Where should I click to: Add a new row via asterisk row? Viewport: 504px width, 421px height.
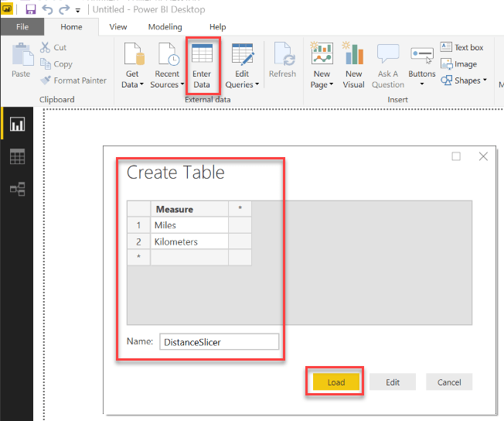point(138,257)
